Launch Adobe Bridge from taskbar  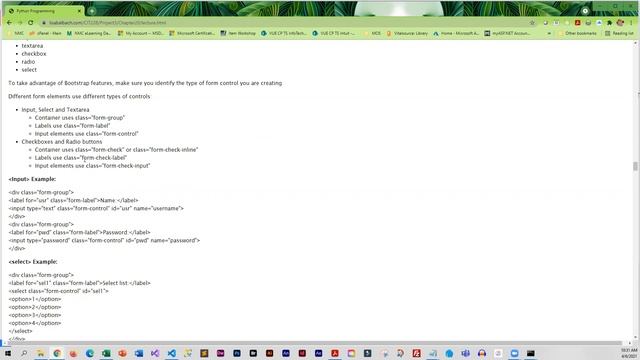click(253, 353)
